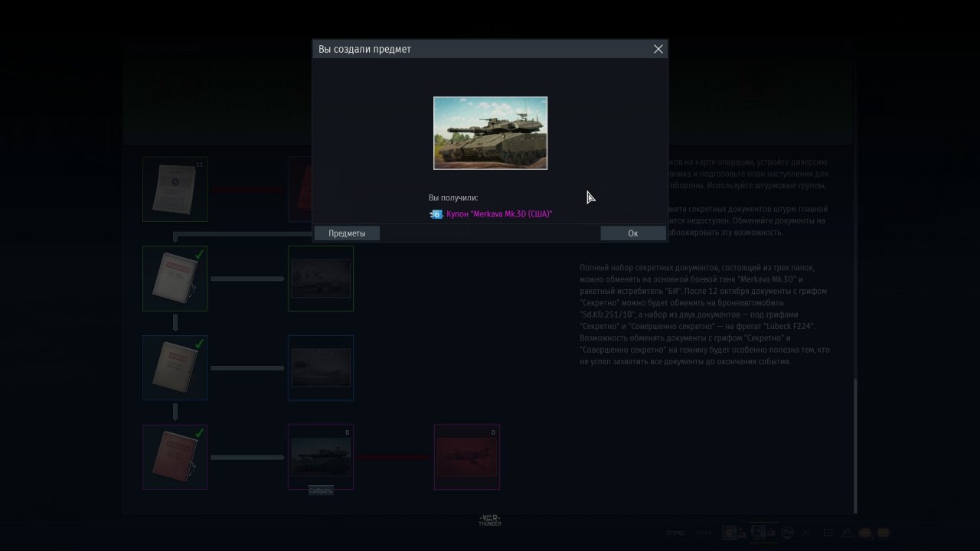Open the chat bubble icon in bottom bar
Screen dimensions: 980x551
tap(865, 533)
